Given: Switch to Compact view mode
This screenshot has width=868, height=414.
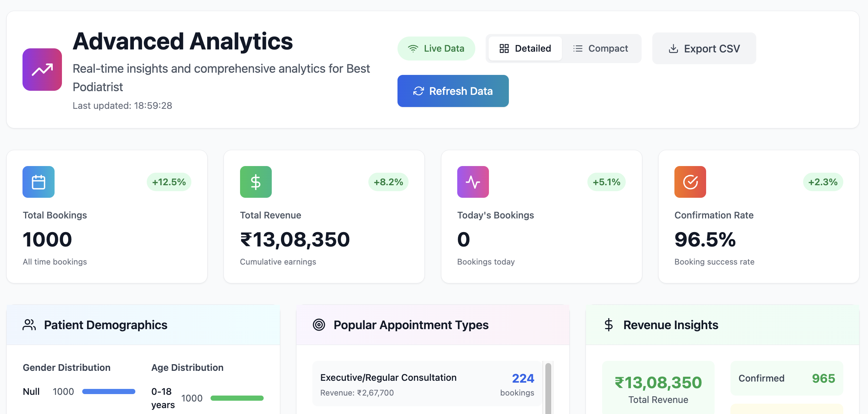Looking at the screenshot, I should pos(601,48).
